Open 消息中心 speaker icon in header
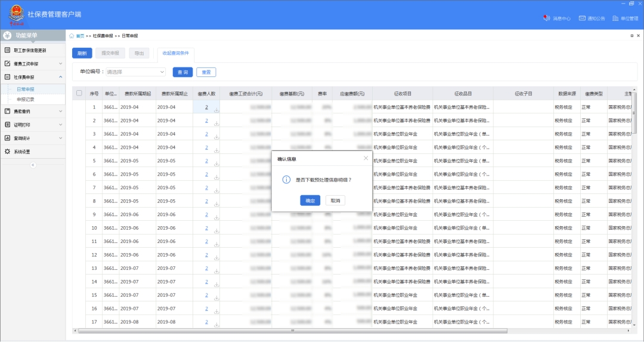Viewport: 644px width, 342px height. click(546, 19)
